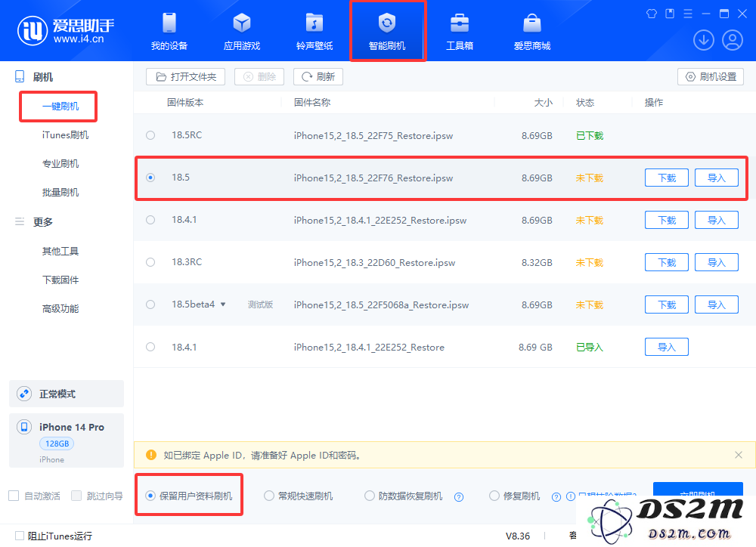The image size is (756, 547).
Task: Select the 18.3RC firmware radio button
Action: click(150, 262)
